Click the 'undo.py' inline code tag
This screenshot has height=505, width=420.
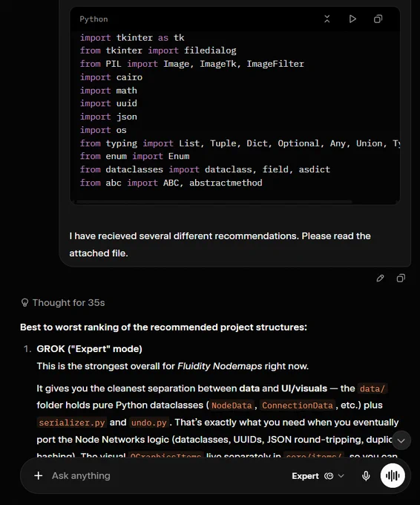click(x=148, y=423)
